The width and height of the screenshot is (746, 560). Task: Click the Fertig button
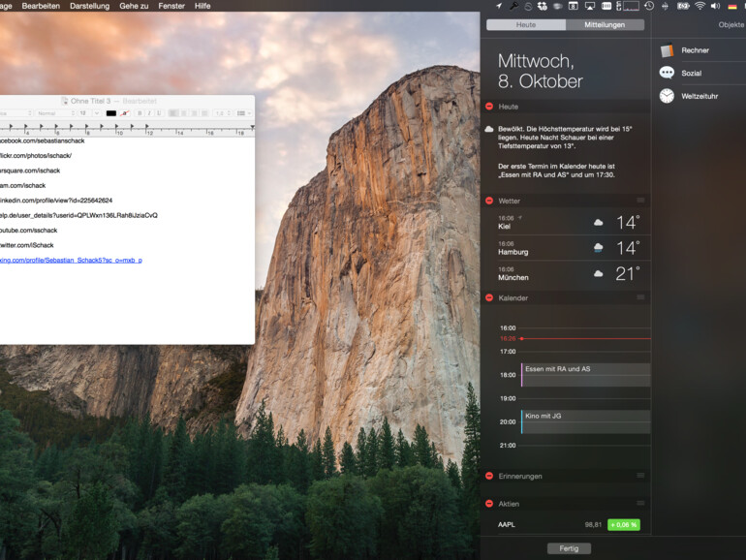click(x=569, y=548)
